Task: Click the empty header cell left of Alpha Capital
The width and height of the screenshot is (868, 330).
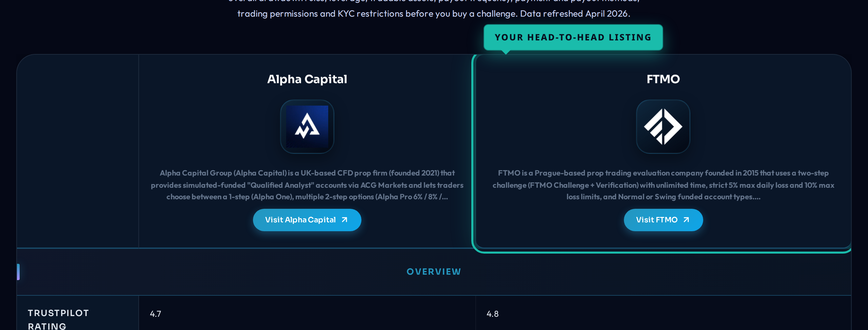Action: click(x=78, y=151)
